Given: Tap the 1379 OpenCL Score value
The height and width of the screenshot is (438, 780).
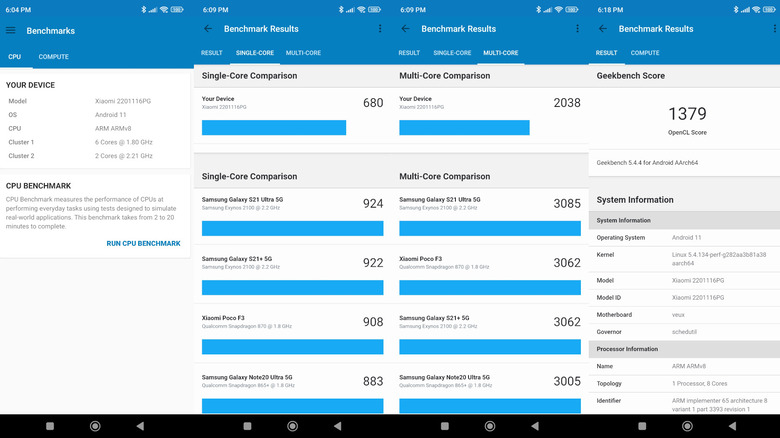Looking at the screenshot, I should (687, 114).
